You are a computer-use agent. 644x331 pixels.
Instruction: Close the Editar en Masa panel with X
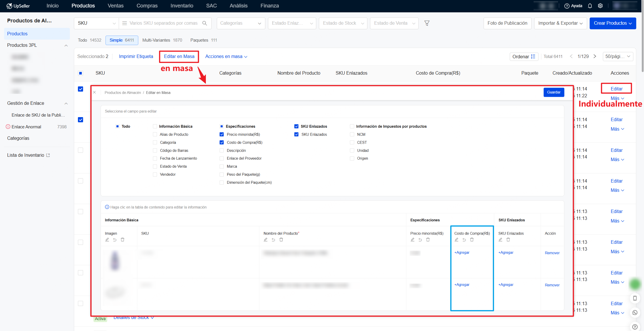click(x=94, y=92)
